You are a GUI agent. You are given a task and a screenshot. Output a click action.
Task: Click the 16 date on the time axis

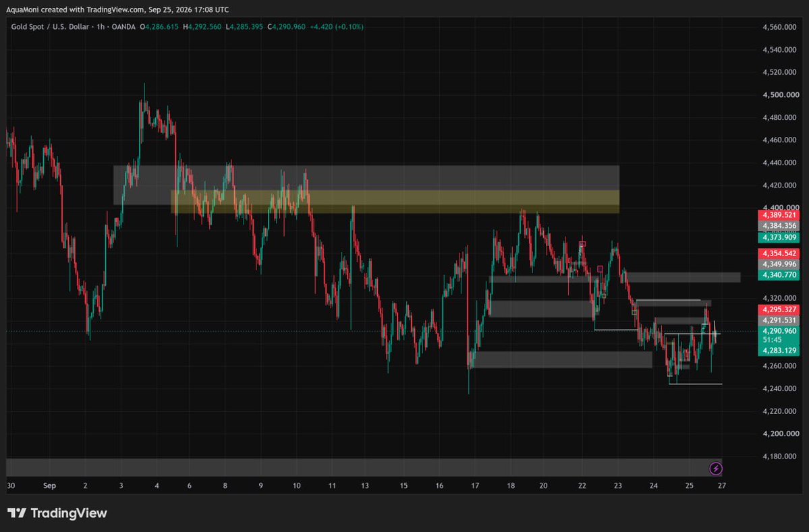click(439, 485)
